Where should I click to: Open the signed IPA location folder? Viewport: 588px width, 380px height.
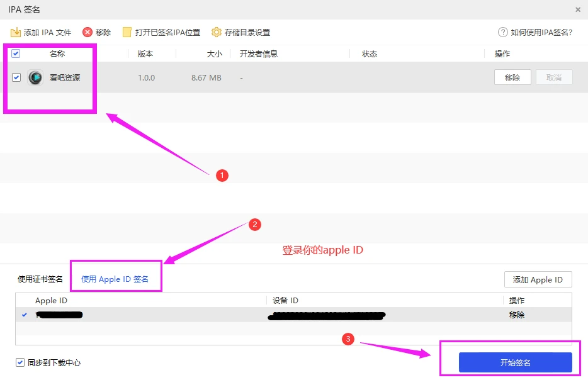127,32
